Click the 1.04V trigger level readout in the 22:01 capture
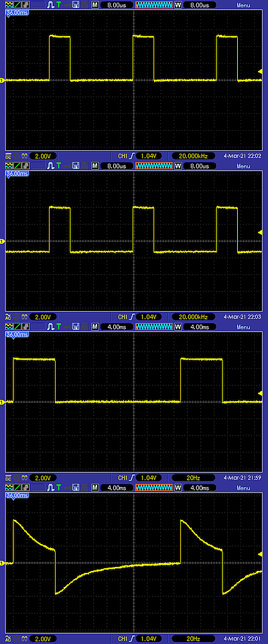Screen dimensions: 268x644 coord(149,639)
